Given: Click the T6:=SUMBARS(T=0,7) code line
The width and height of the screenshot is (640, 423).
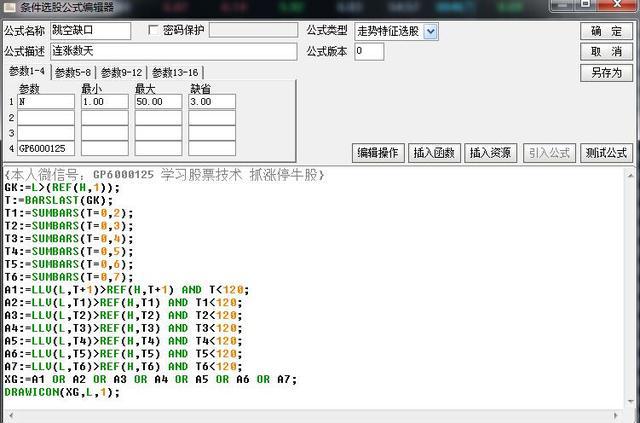Looking at the screenshot, I should pos(69,277).
